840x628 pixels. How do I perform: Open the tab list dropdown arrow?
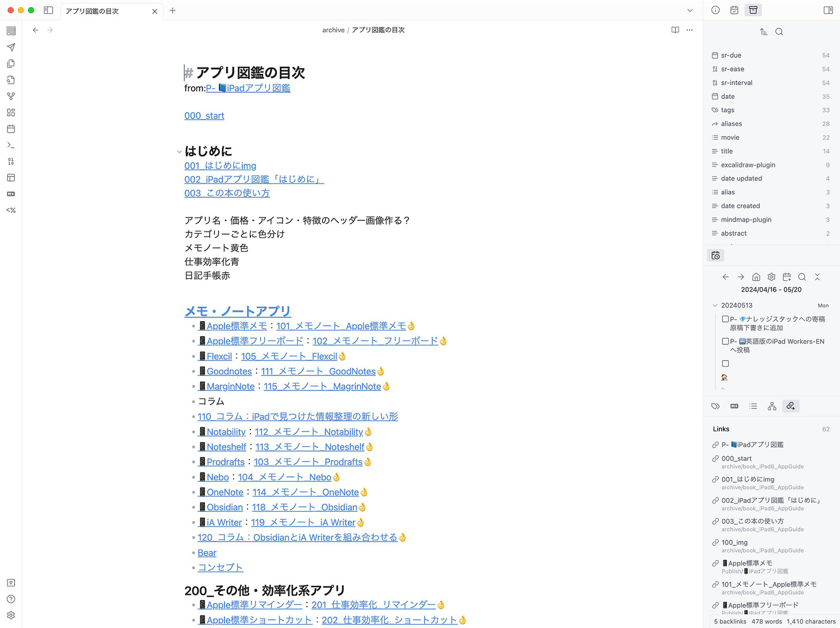coord(690,10)
